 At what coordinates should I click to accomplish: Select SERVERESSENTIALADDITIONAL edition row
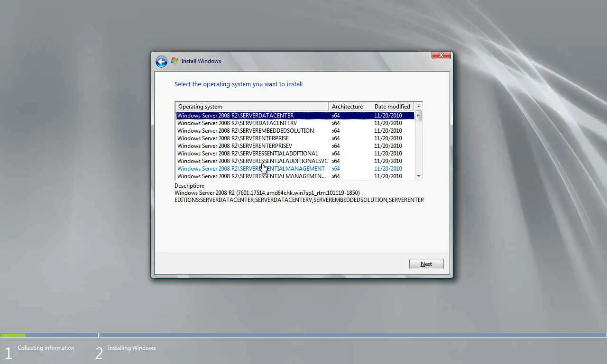(x=295, y=154)
